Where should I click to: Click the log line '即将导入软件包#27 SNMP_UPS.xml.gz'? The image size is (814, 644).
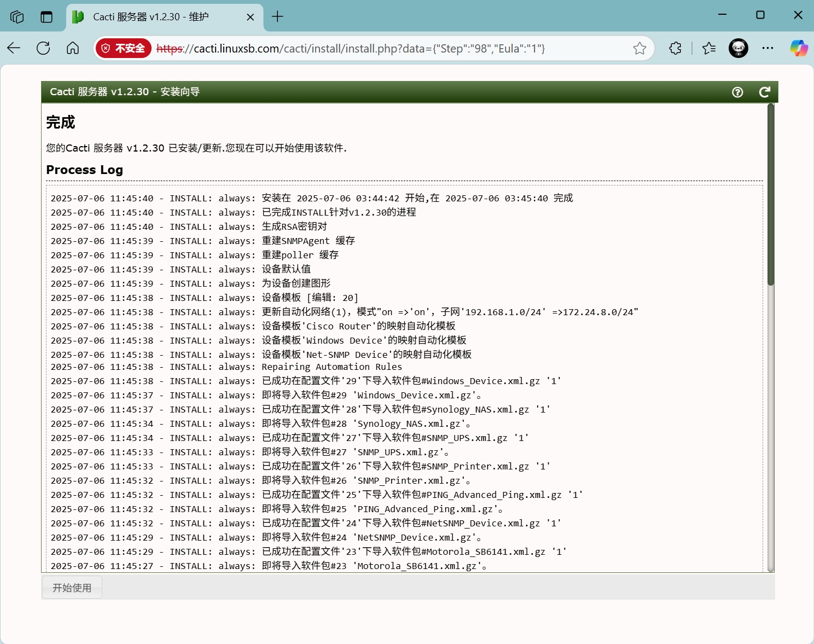pyautogui.click(x=250, y=452)
